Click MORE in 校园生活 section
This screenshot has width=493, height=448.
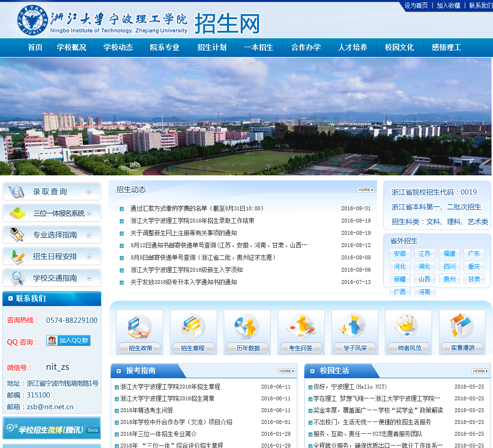point(480,371)
